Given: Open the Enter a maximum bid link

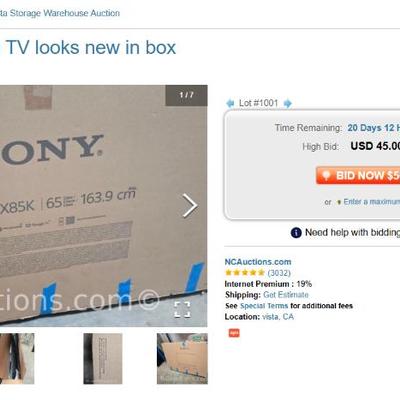Looking at the screenshot, I should (x=371, y=202).
